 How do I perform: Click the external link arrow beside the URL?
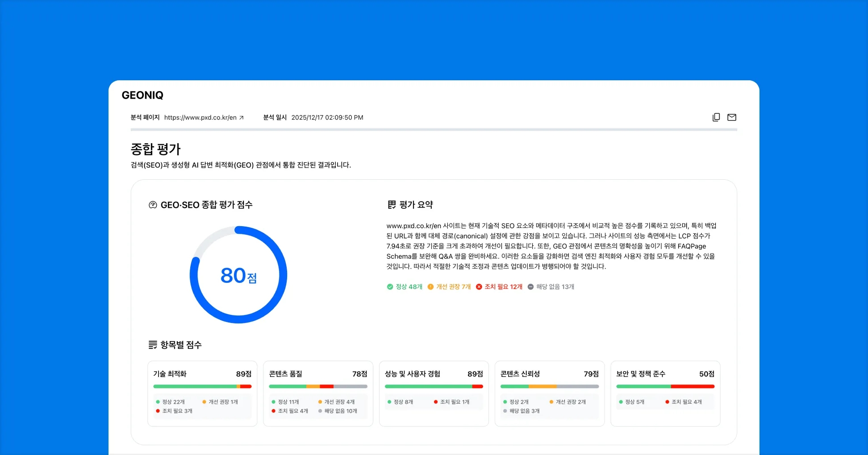[242, 118]
